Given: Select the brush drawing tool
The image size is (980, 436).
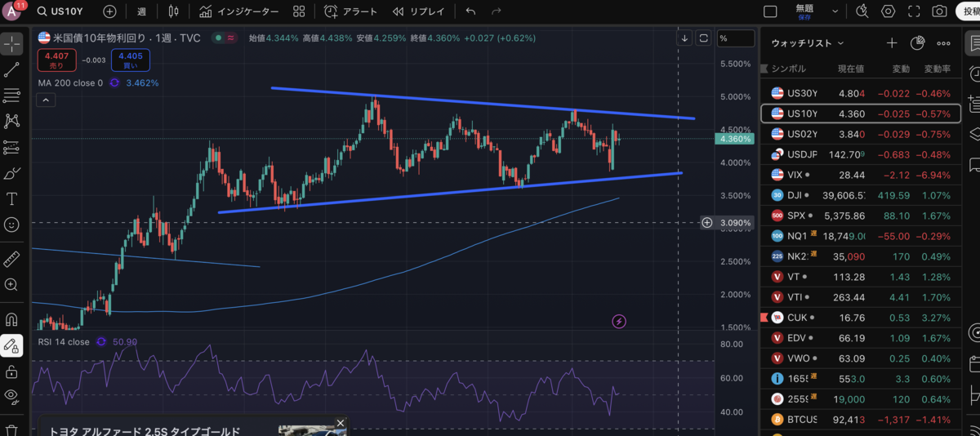Looking at the screenshot, I should pyautogui.click(x=11, y=173).
